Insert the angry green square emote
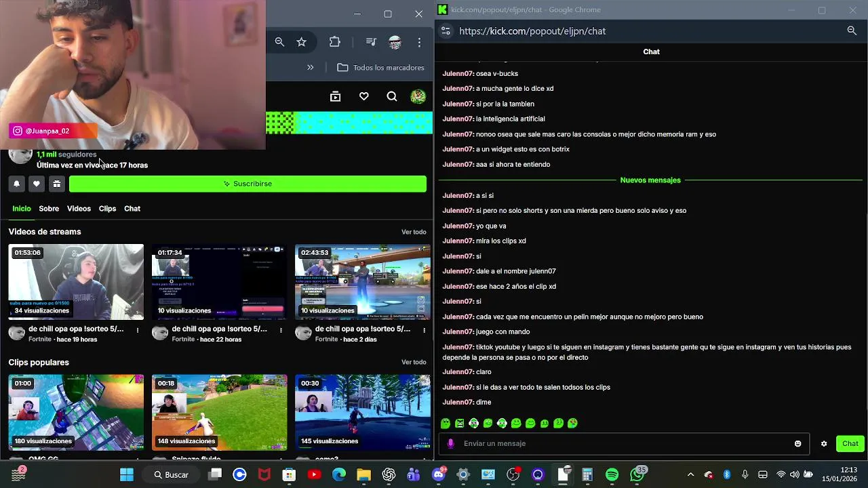 pyautogui.click(x=460, y=424)
